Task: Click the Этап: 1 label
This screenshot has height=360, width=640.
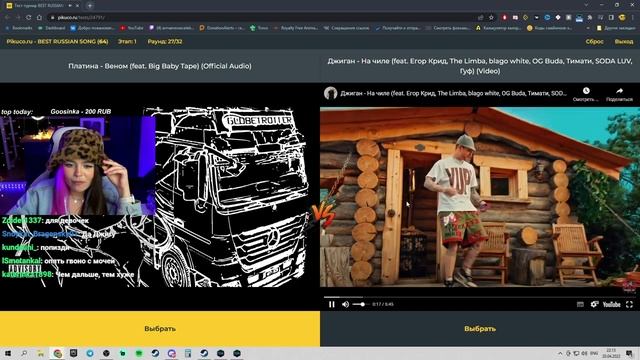Action: pyautogui.click(x=127, y=42)
